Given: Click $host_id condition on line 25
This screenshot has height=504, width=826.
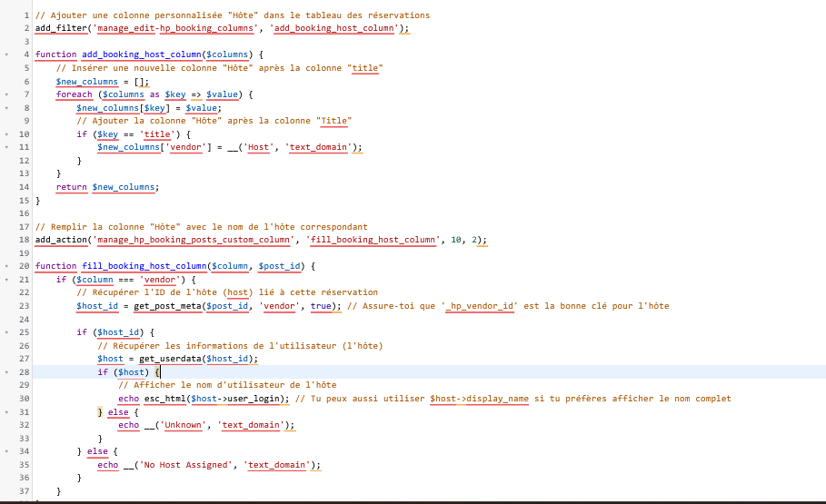Looking at the screenshot, I should 118,332.
